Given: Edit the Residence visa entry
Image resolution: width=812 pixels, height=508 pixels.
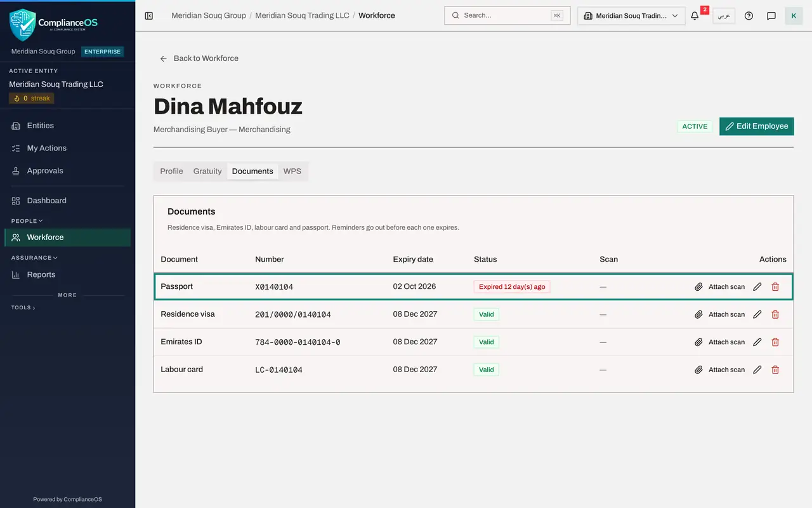Looking at the screenshot, I should pos(757,314).
